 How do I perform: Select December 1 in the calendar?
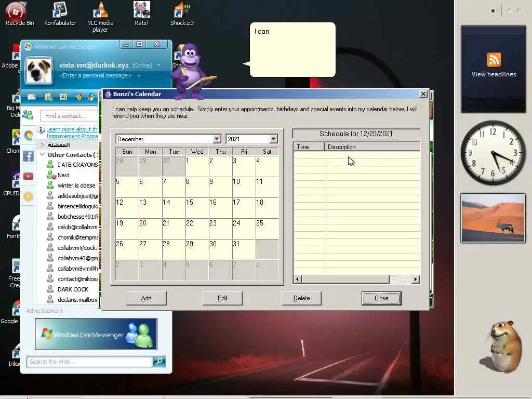197,166
